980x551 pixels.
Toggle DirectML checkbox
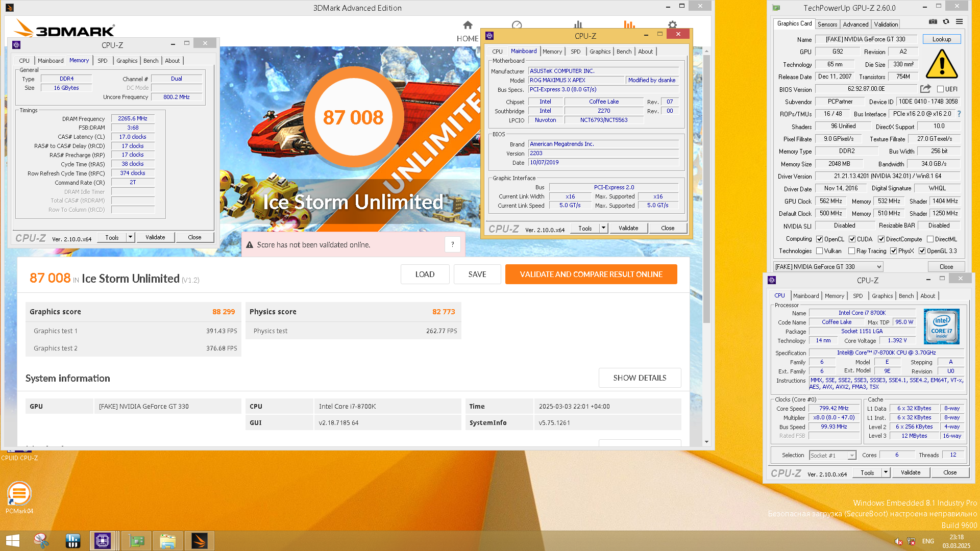pos(930,239)
